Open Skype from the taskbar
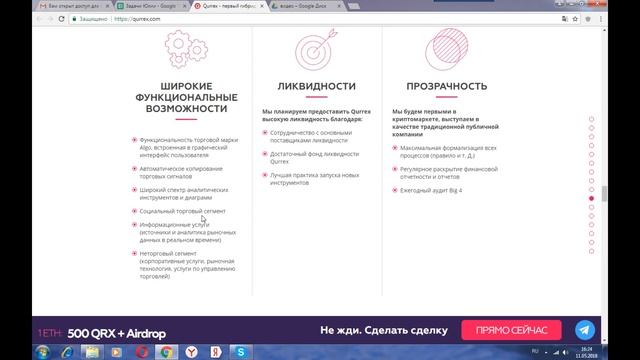The width and height of the screenshot is (640, 360). click(x=241, y=352)
